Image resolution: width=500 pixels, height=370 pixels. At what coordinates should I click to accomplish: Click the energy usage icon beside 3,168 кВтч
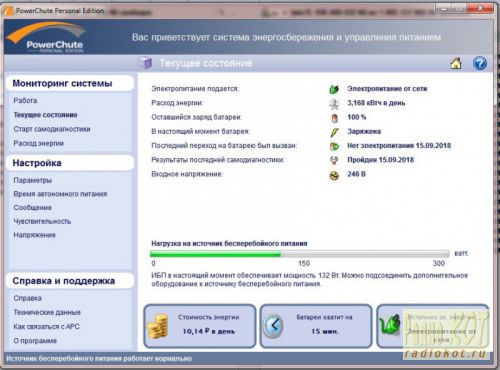click(334, 103)
